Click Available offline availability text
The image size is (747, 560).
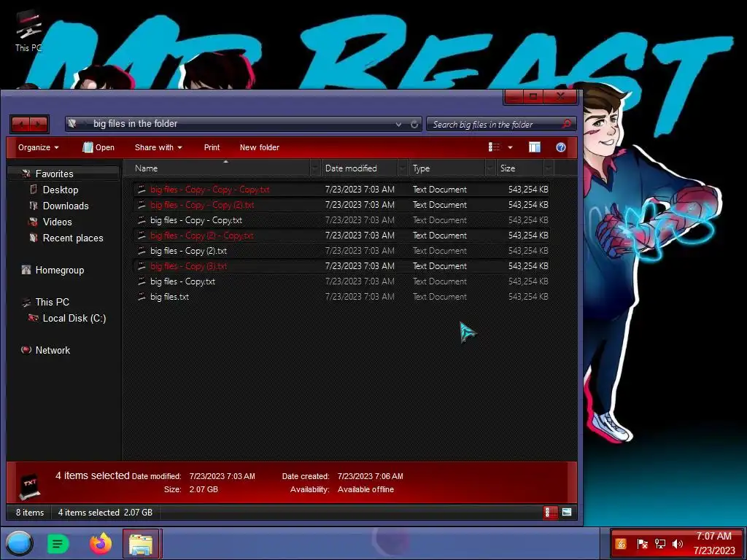pyautogui.click(x=365, y=489)
